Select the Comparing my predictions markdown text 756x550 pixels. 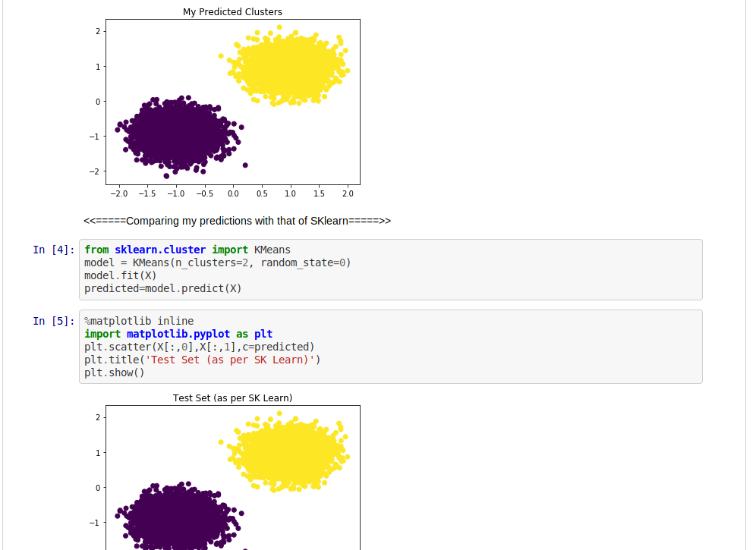click(x=237, y=221)
